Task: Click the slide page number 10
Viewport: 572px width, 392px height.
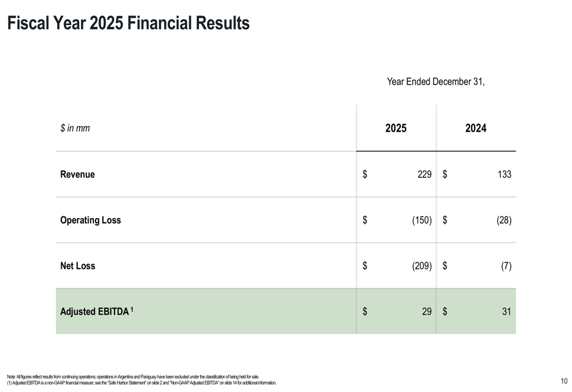Action: 564,381
